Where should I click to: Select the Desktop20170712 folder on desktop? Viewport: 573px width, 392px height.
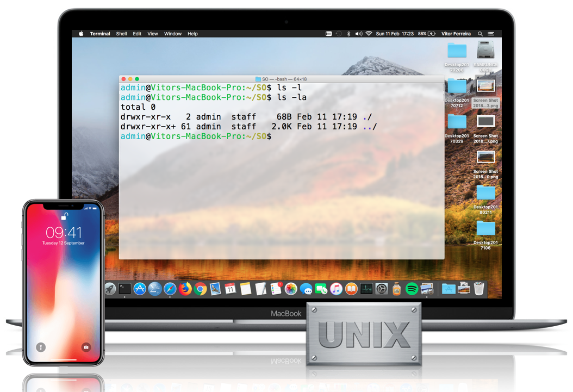pos(457,93)
